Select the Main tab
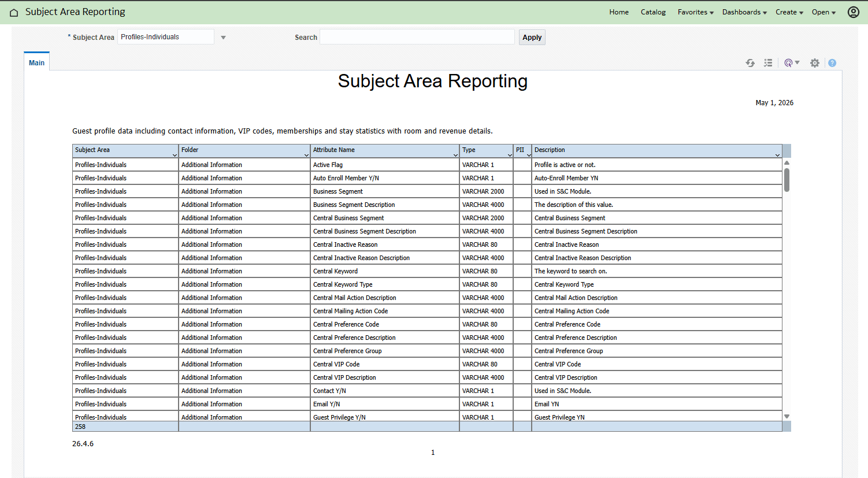This screenshot has height=478, width=868. (x=36, y=62)
